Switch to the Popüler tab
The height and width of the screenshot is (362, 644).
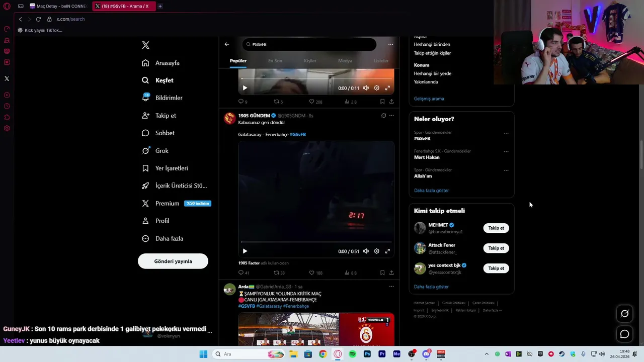pyautogui.click(x=238, y=61)
